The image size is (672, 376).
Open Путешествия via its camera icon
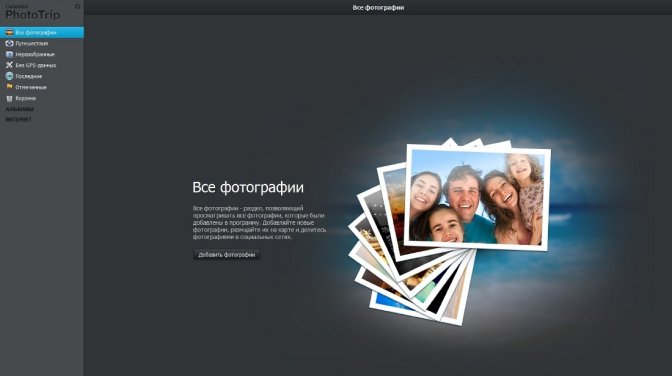[x=9, y=43]
